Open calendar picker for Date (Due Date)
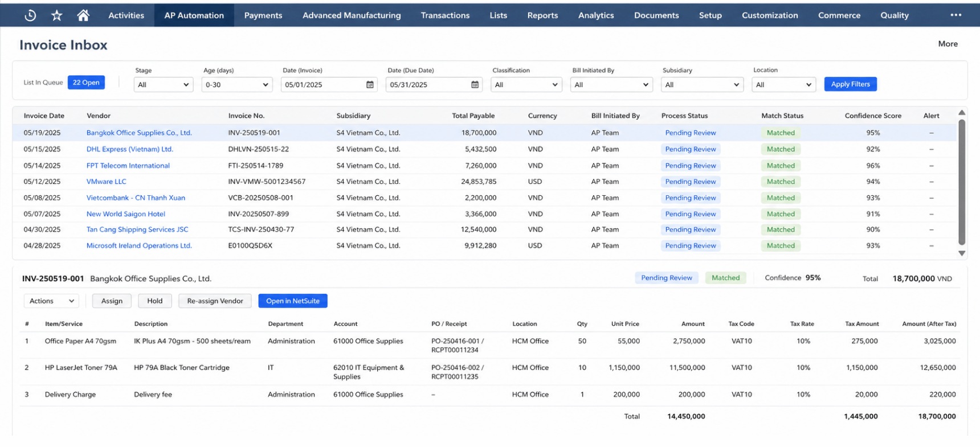Viewport: 980px width, 447px height. [x=475, y=85]
